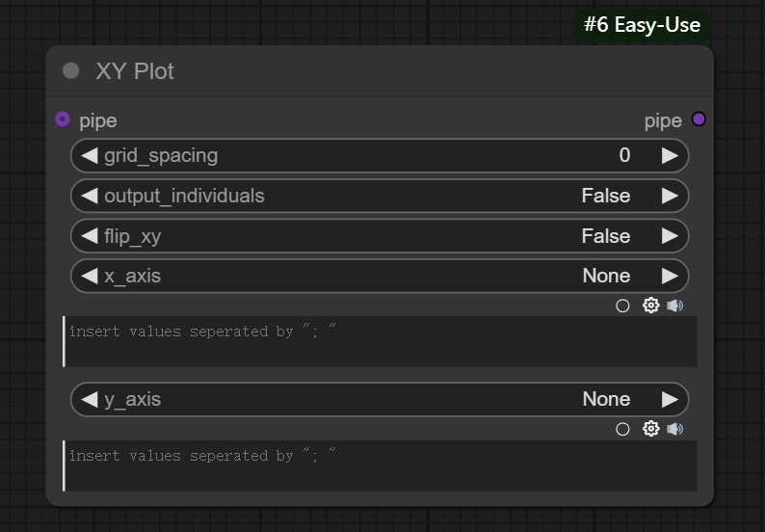Click the pipe input connector dot
The height and width of the screenshot is (532, 765).
tap(63, 120)
